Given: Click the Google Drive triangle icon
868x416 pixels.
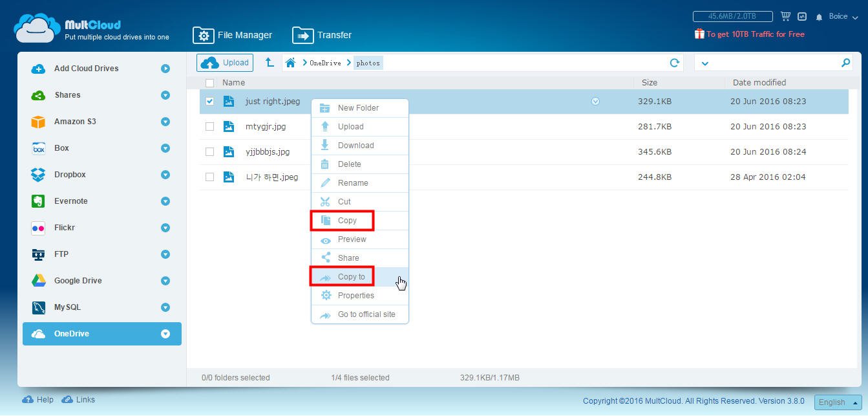Looking at the screenshot, I should point(38,281).
